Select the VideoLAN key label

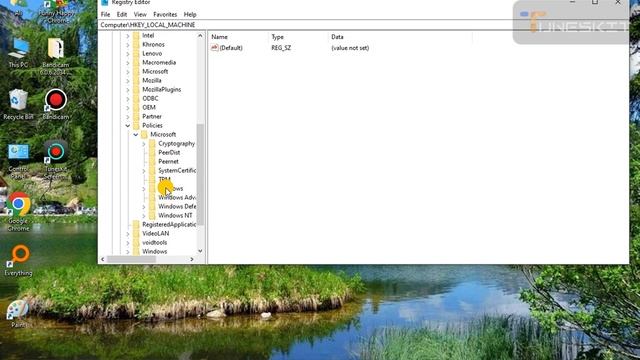coord(156,233)
